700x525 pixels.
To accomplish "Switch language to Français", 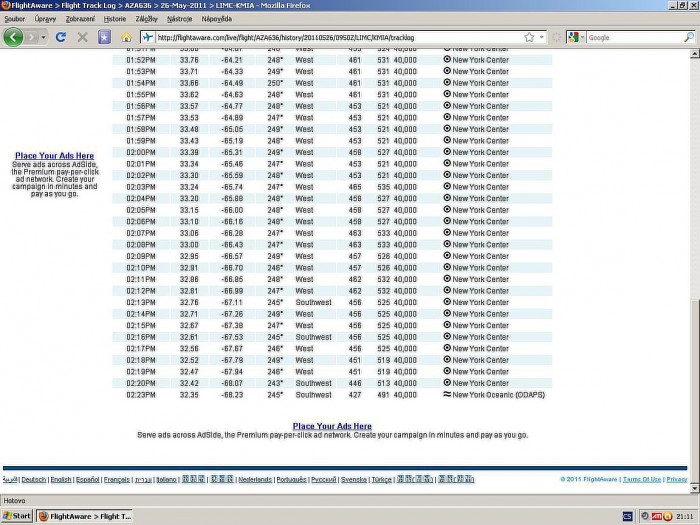I will point(117,479).
